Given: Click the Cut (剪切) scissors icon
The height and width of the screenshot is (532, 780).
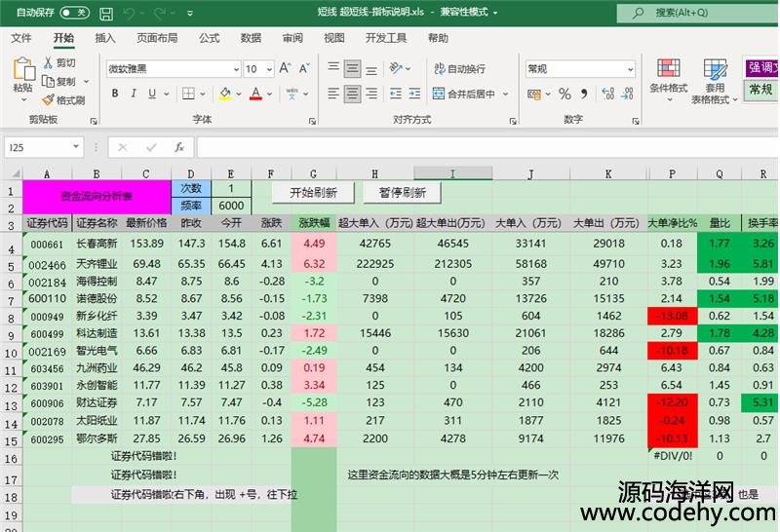Looking at the screenshot, I should tap(58, 62).
